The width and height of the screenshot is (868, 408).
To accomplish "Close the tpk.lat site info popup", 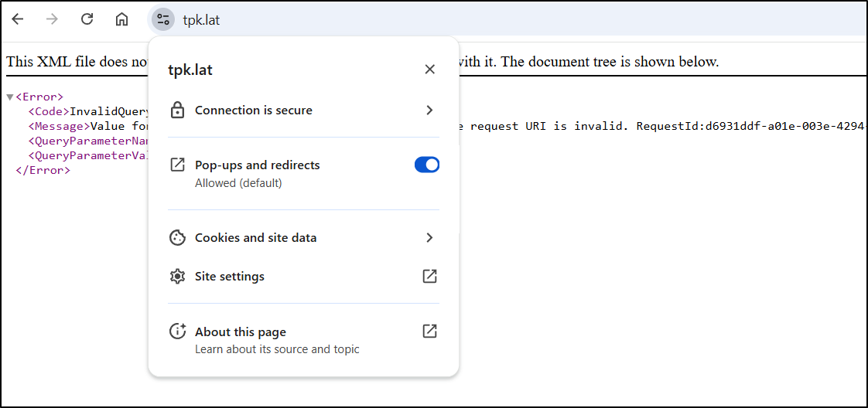I will pos(429,70).
